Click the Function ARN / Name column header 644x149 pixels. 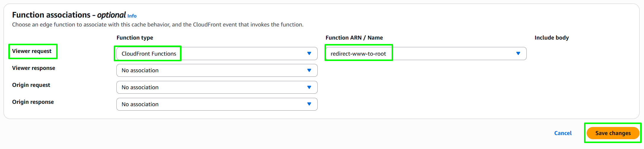tap(354, 38)
